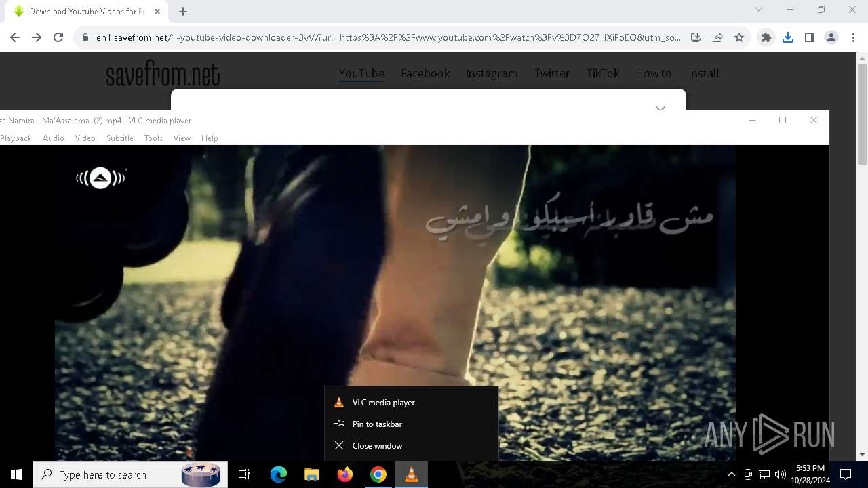
Task: Open the TikTok link on savefrom
Action: pos(603,73)
